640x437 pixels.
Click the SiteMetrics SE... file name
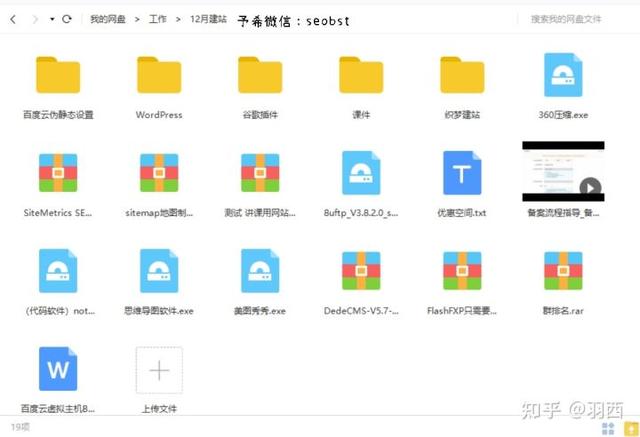point(58,213)
